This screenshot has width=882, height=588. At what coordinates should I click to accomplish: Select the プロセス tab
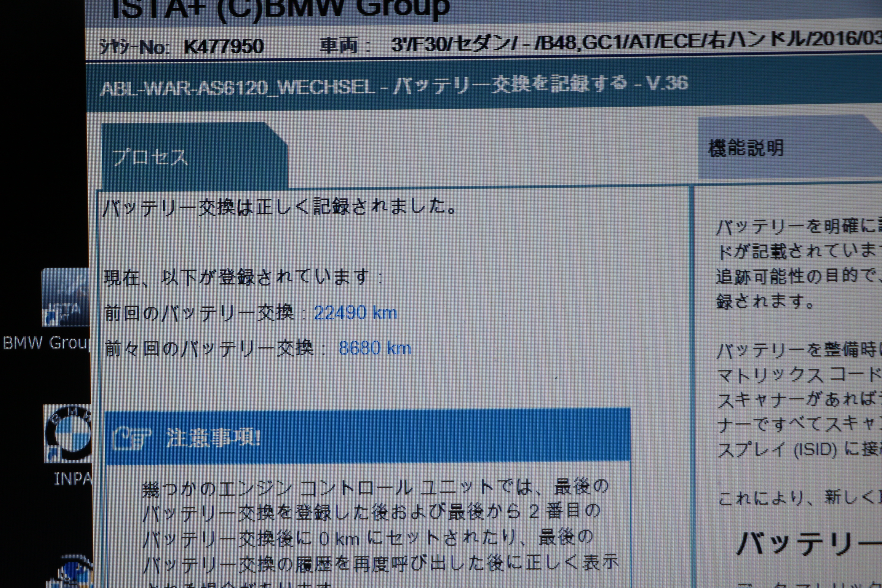195,156
